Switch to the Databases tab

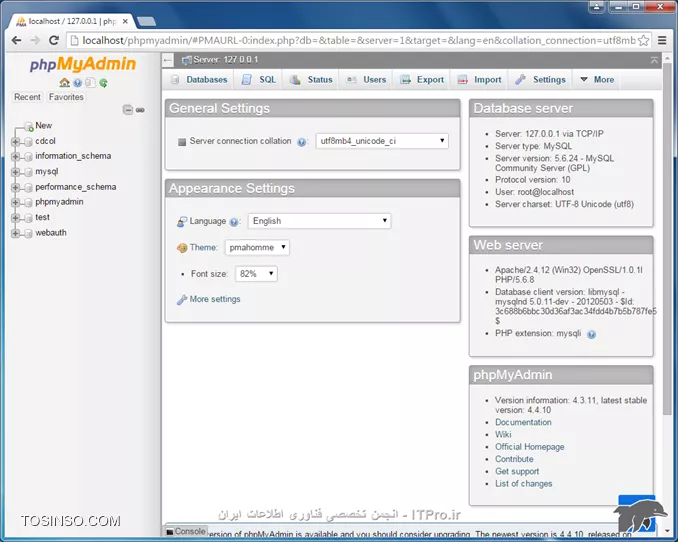pyautogui.click(x=199, y=80)
